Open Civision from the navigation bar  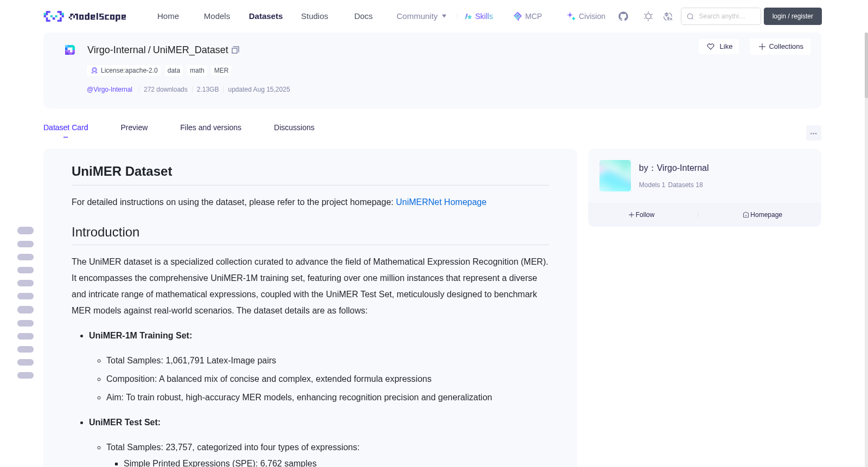click(x=586, y=16)
